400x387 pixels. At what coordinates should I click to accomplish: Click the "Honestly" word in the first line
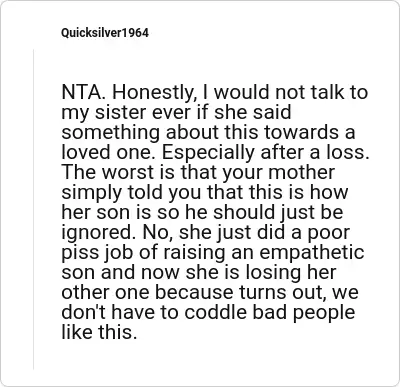152,93
